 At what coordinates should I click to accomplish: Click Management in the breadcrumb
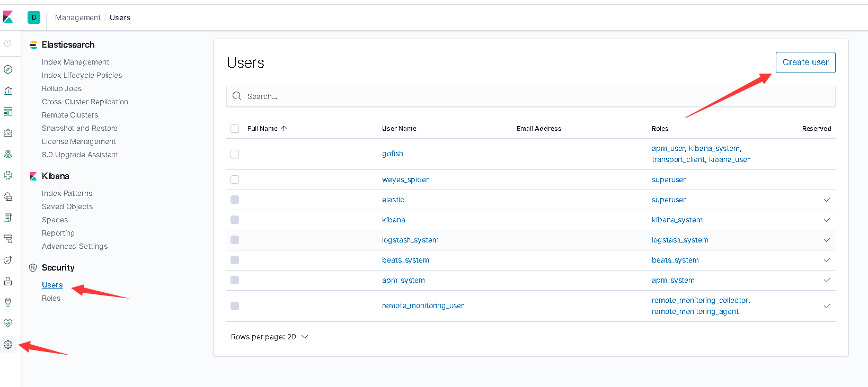(x=77, y=17)
